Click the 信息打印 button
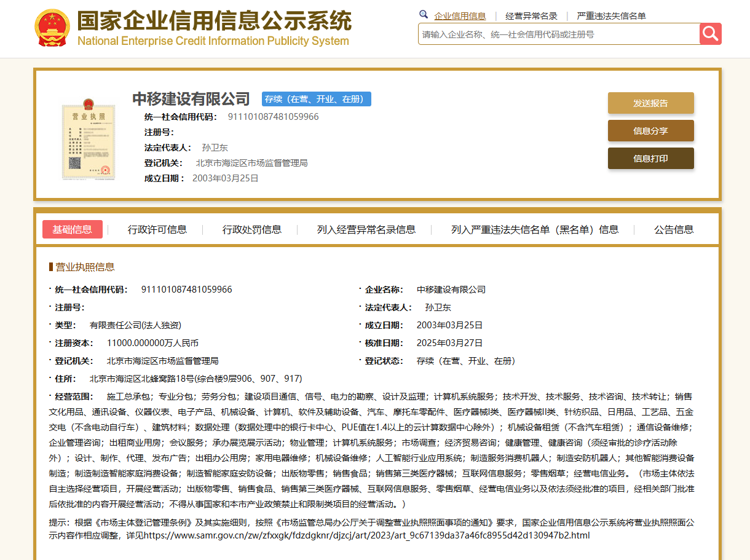Viewport: 750px width, 560px height. [x=650, y=159]
